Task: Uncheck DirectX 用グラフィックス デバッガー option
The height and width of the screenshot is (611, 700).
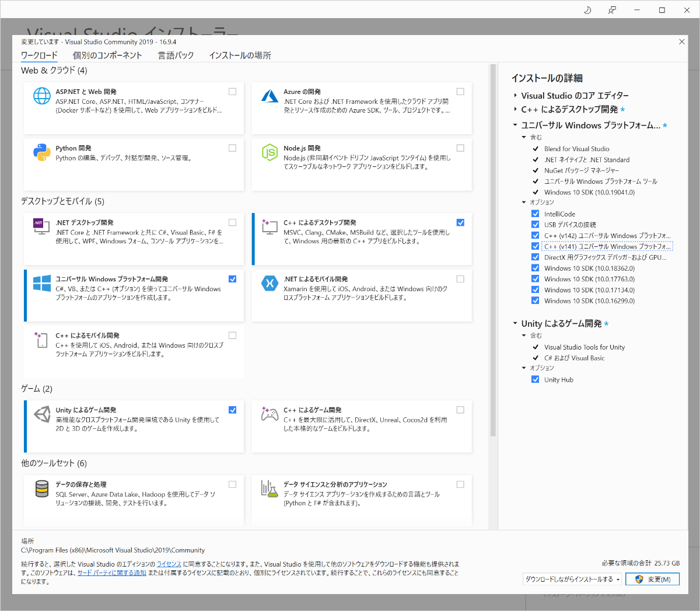Action: pos(535,257)
